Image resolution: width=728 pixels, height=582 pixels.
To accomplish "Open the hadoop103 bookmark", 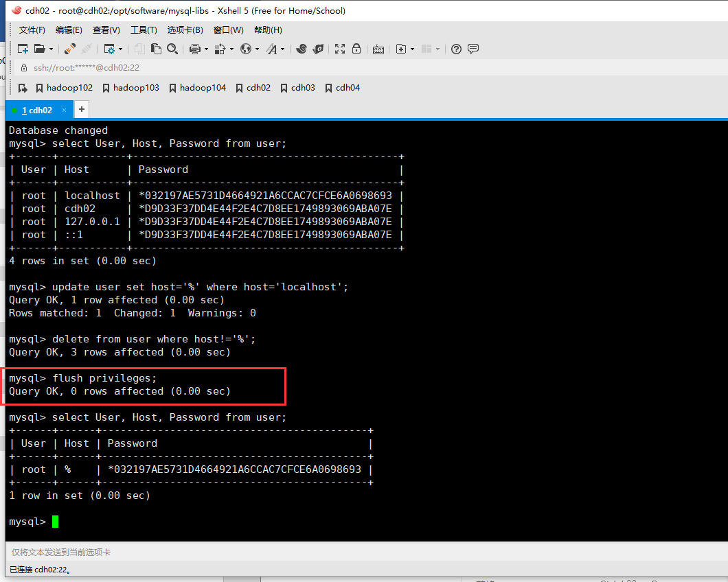I will 131,88.
